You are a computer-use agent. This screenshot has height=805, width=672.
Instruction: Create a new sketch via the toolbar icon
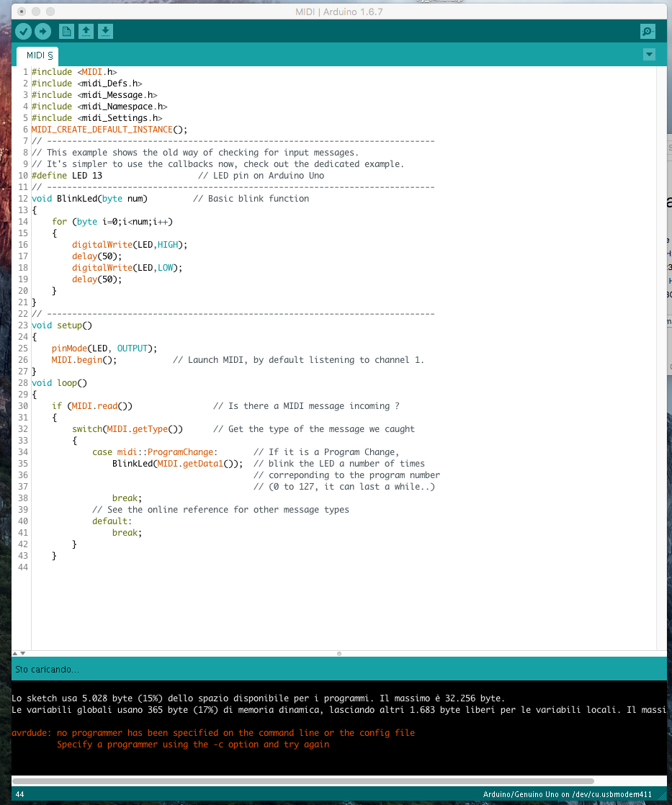point(66,31)
